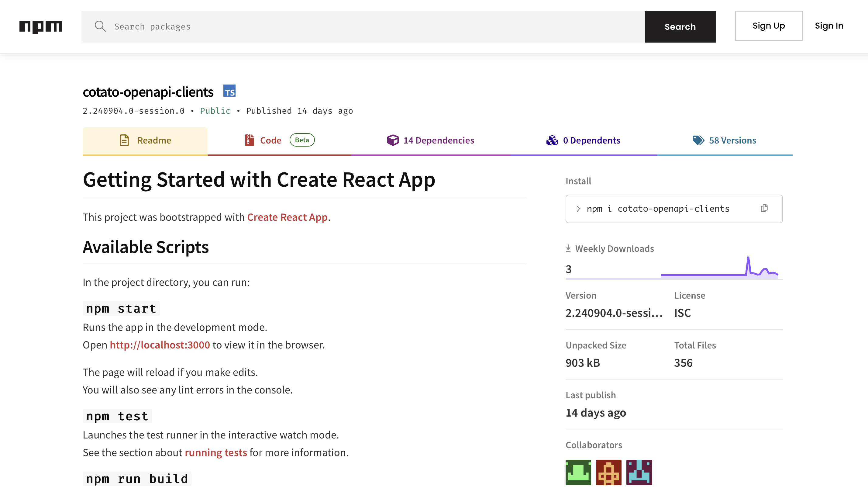Screen dimensions: 868x492
Task: Copy the npm install command
Action: 764,209
